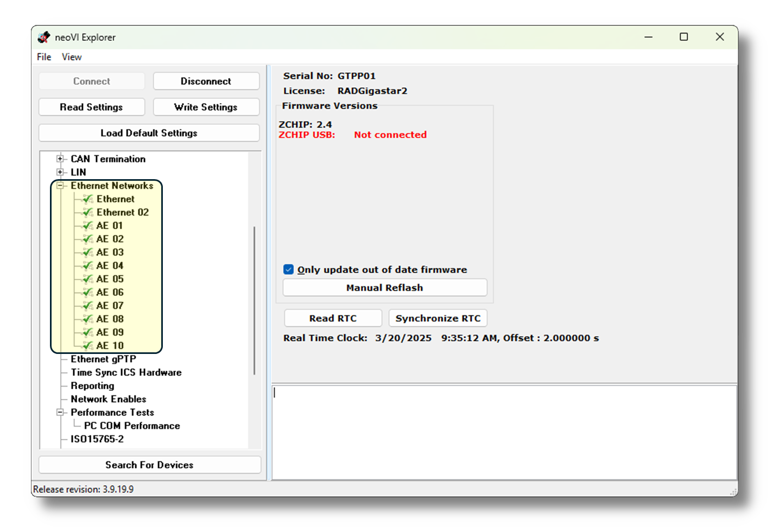779x532 pixels.
Task: Collapse the Performance Tests tree node
Action: 60,413
